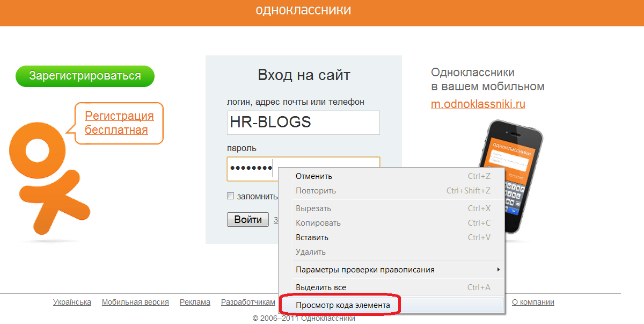Click the '© 2006–2011 Одноклассники' copyright text
Image resolution: width=644 pixels, height=324 pixels.
click(304, 318)
